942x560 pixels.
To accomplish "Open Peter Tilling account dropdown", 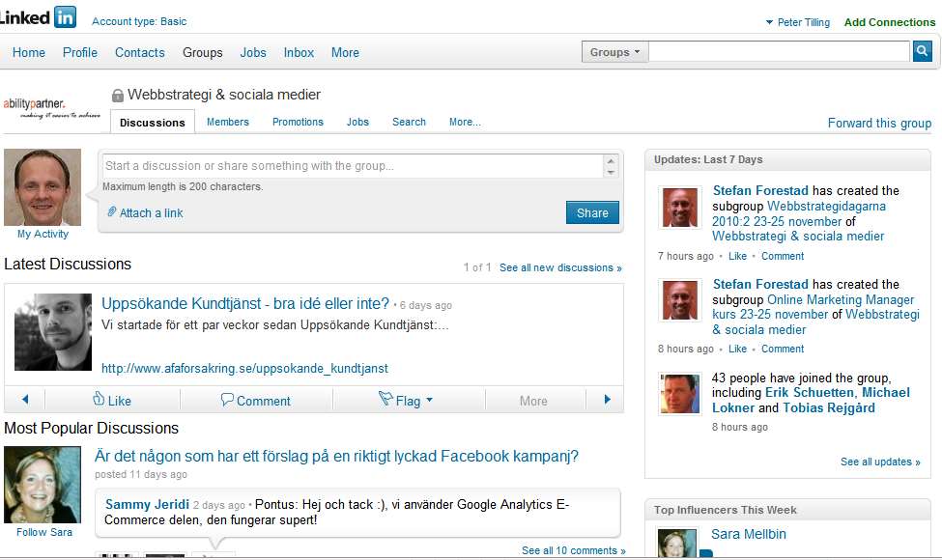I will click(798, 22).
